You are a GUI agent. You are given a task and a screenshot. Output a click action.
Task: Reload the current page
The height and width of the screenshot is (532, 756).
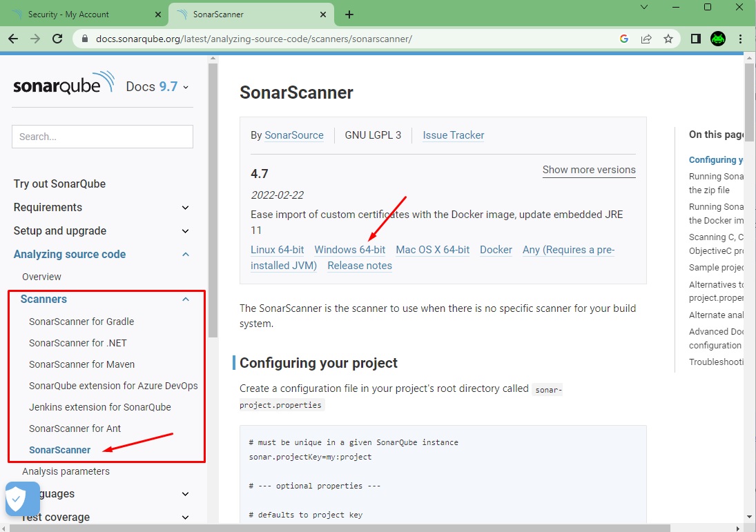[58, 39]
